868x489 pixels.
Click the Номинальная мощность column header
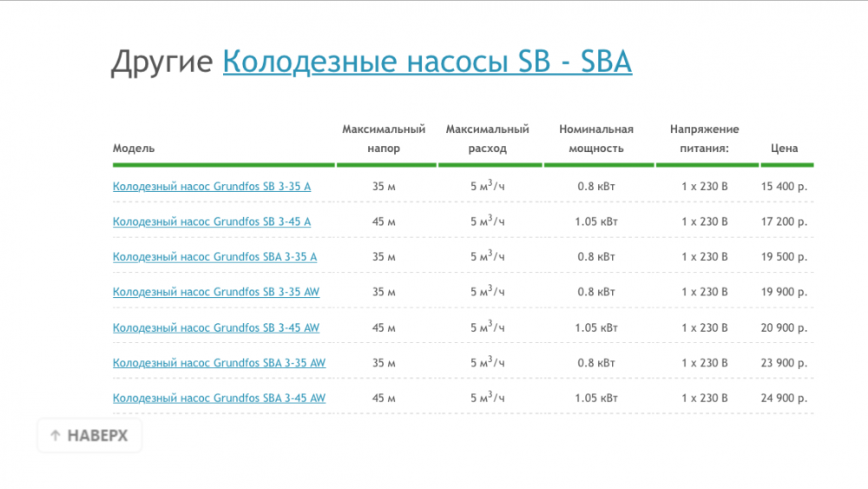pyautogui.click(x=596, y=139)
